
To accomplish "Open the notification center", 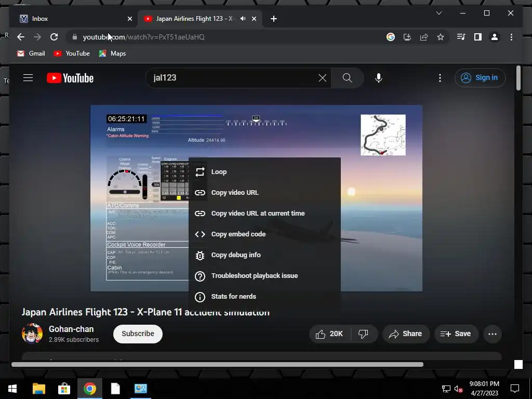I will click(x=515, y=389).
